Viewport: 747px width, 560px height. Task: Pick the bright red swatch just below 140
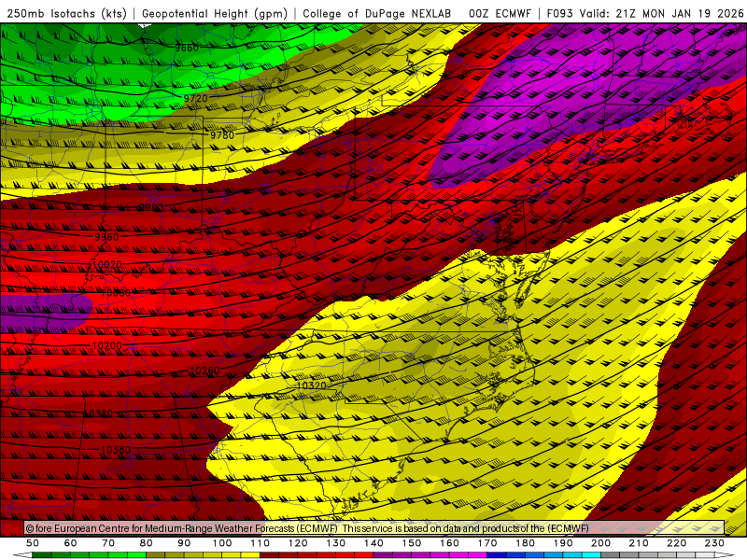[x=364, y=555]
